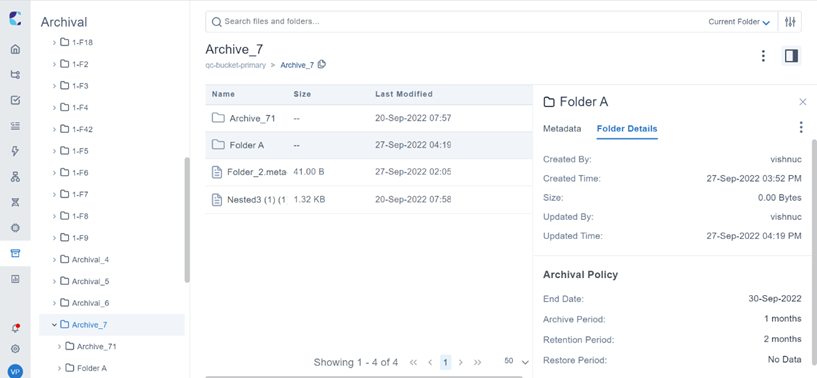
Task: Click the tree panel vertical scrollbar
Action: 188,220
